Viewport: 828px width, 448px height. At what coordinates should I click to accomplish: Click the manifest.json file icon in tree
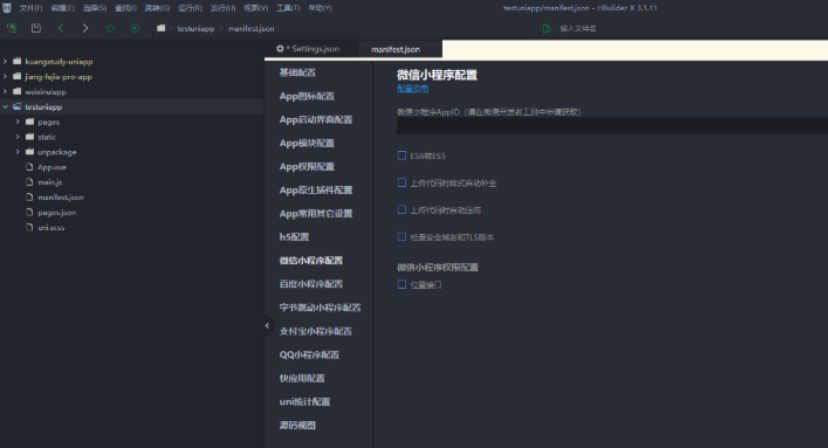tap(30, 197)
